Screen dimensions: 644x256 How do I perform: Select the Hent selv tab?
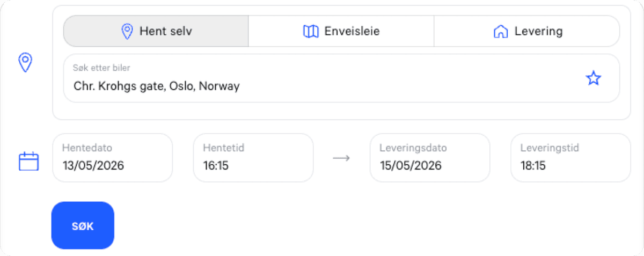[x=156, y=31]
